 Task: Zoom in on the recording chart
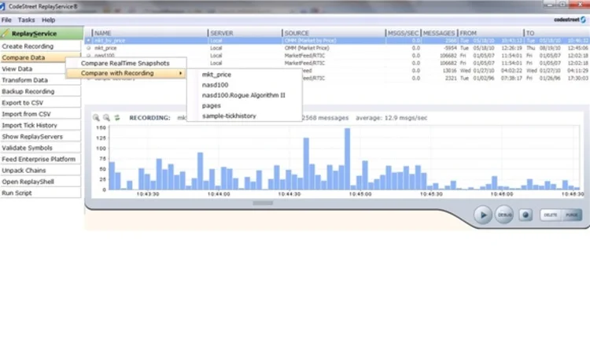click(96, 118)
